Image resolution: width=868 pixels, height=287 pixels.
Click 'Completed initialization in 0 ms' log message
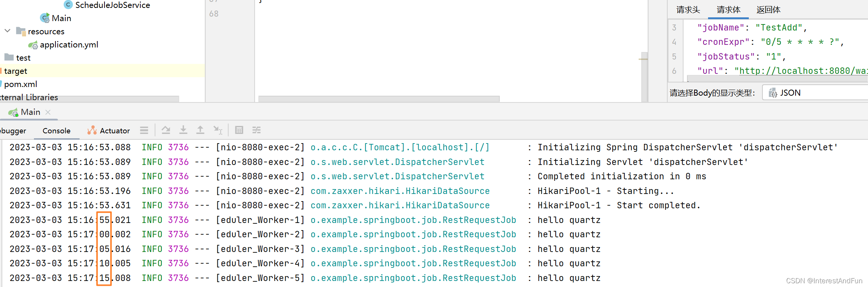point(622,176)
